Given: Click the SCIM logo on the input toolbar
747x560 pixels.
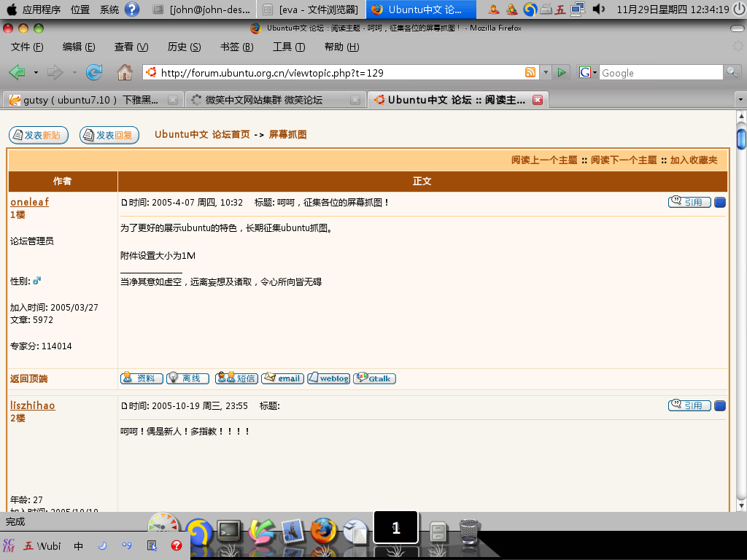Looking at the screenshot, I should (9, 545).
